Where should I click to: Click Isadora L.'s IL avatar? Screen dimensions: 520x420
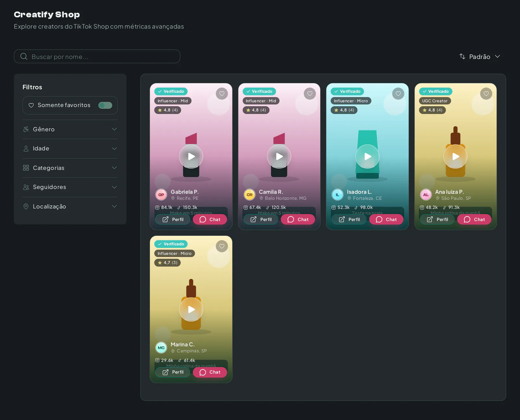[337, 195]
